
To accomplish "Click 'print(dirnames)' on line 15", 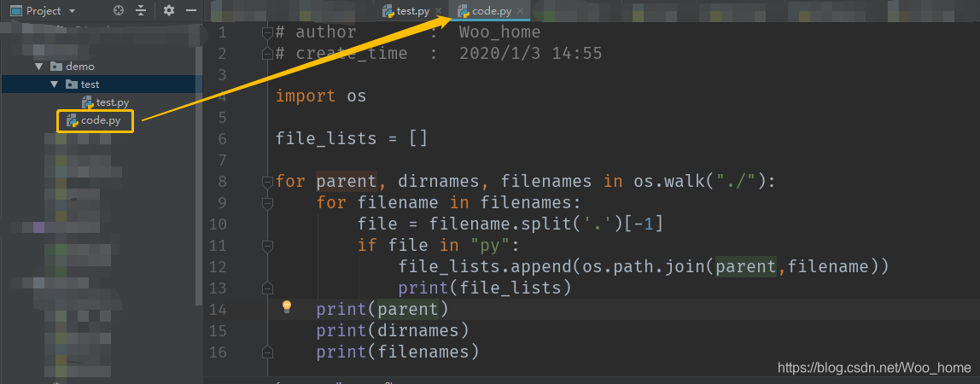I will pos(393,330).
